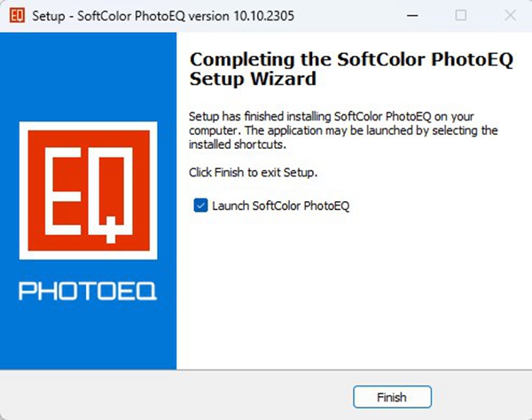
Task: Click the large red EQ logo image
Action: pos(88,191)
